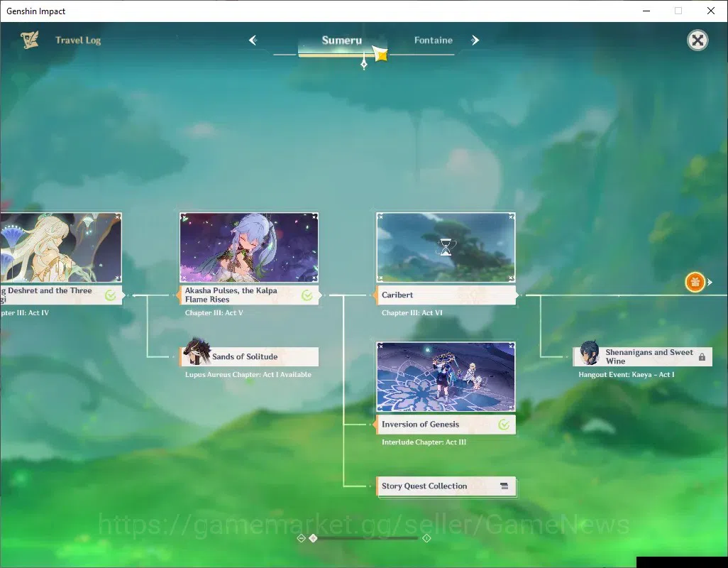Screen dimensions: 728x568
Task: Close the Travel Log with X button
Action: click(697, 40)
